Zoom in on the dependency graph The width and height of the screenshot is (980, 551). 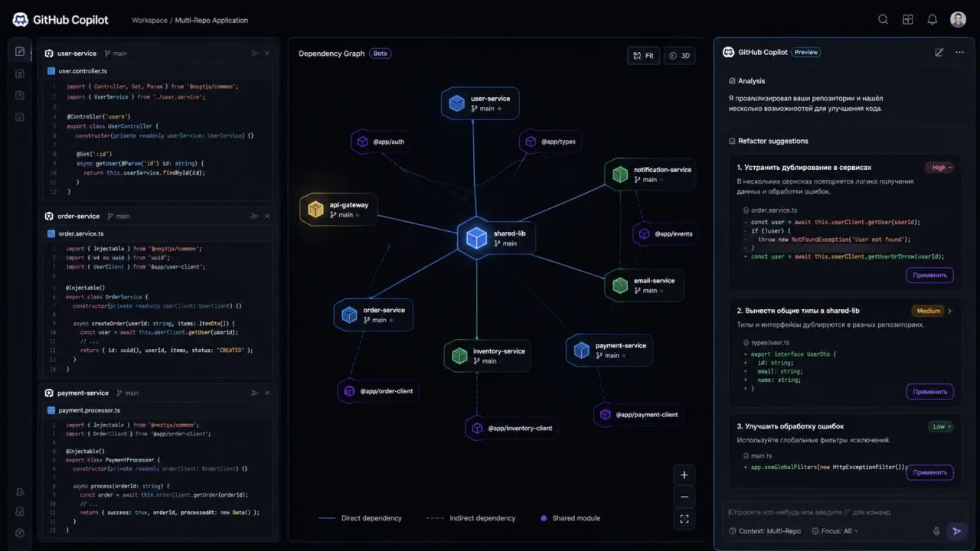(x=684, y=474)
